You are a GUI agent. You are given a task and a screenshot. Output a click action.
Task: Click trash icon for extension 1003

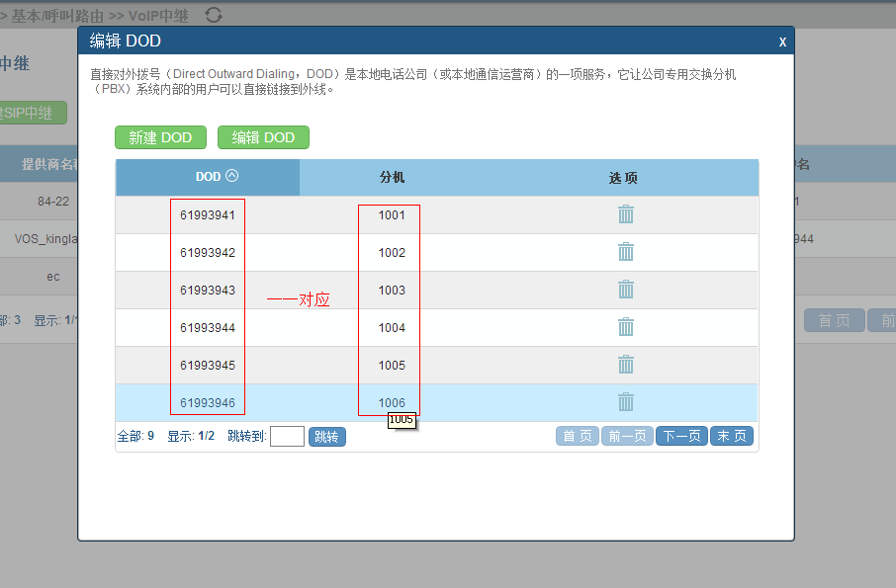(x=625, y=290)
